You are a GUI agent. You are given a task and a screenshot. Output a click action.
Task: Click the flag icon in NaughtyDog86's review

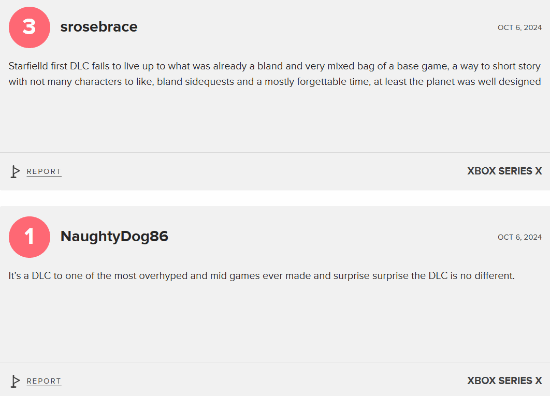pos(15,381)
